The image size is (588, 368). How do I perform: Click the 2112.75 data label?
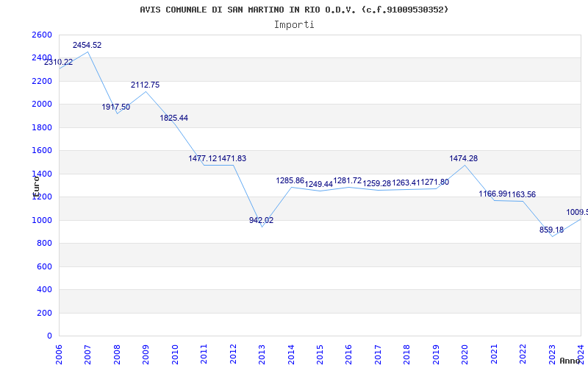click(145, 85)
